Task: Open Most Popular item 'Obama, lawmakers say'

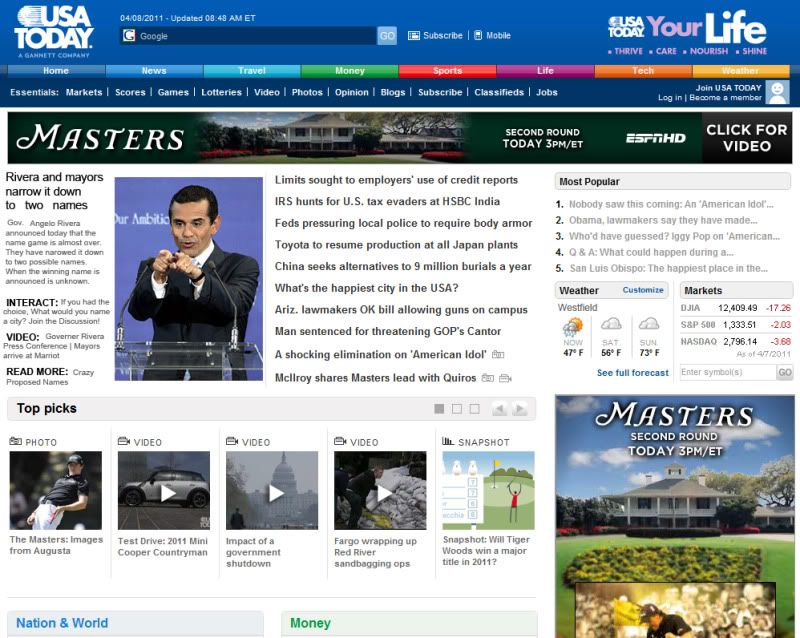Action: [x=663, y=220]
